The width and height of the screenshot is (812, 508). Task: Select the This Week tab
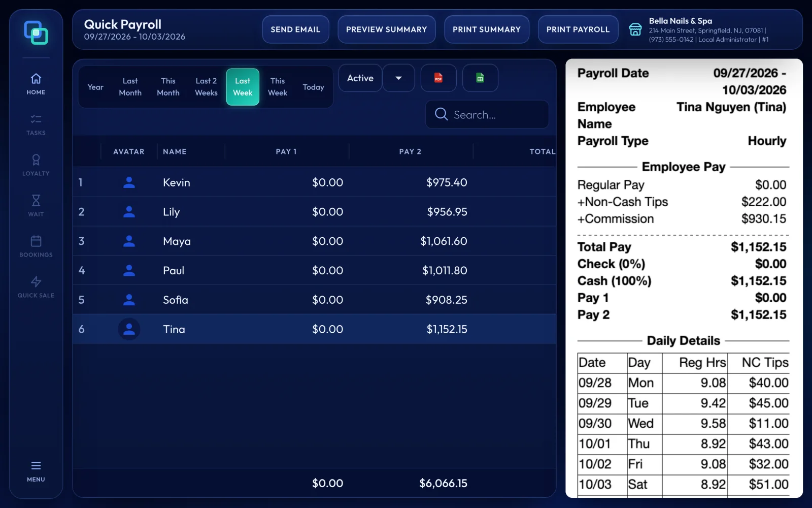(278, 87)
